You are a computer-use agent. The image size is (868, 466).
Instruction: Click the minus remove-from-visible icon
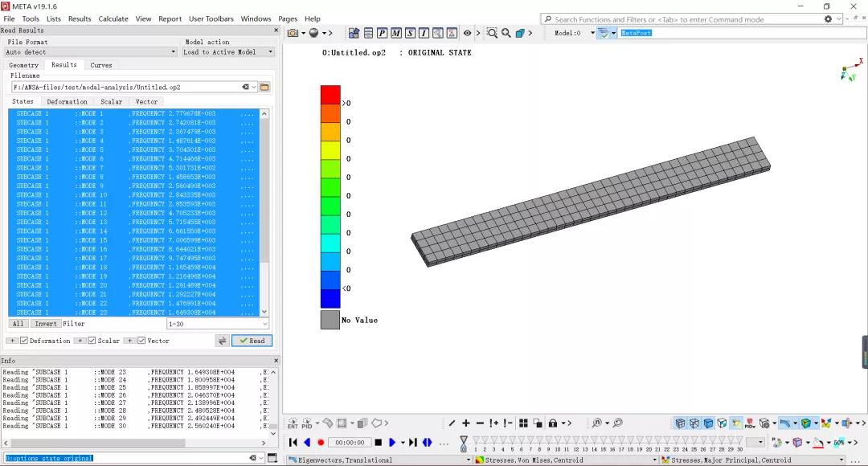click(x=480, y=423)
